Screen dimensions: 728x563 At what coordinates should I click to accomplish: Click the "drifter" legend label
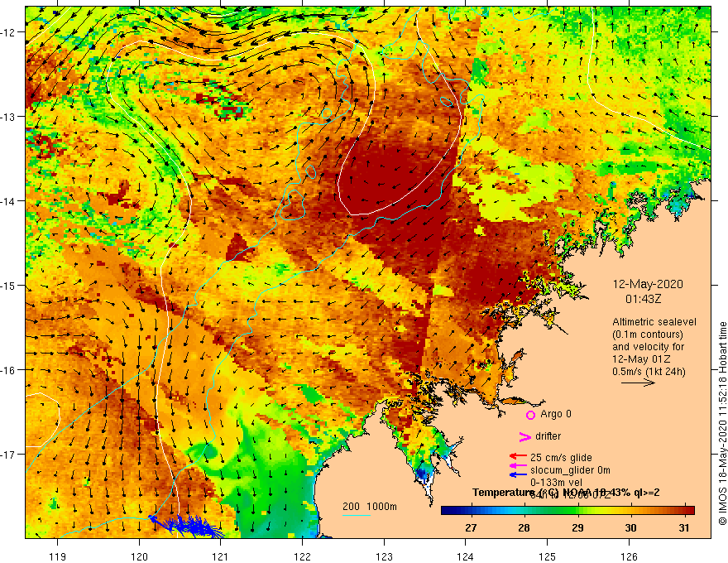548,436
